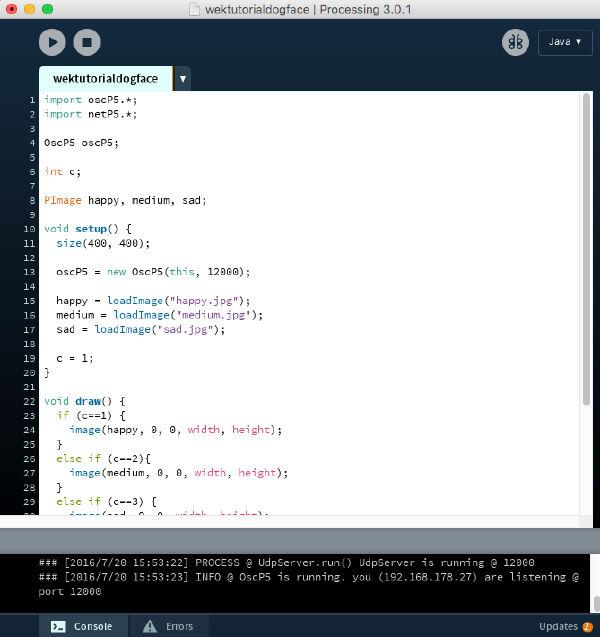Select the wektutorialdogface sketch tab
Image resolution: width=600 pixels, height=637 pixels.
(x=105, y=79)
